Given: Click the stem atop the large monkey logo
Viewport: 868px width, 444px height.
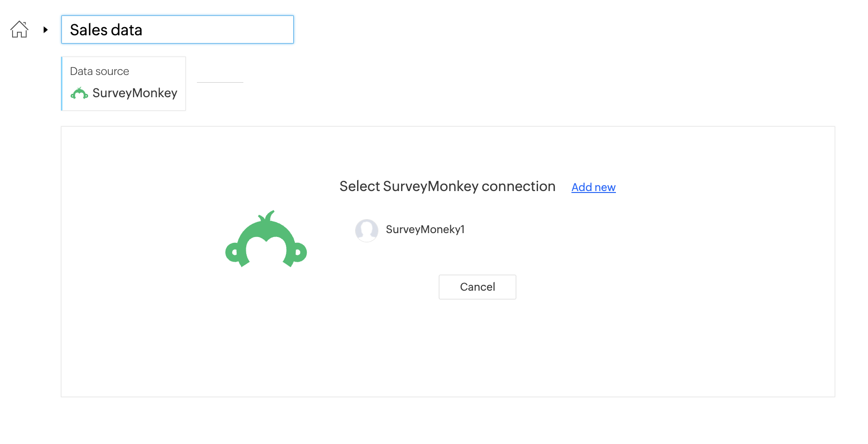Looking at the screenshot, I should tap(268, 216).
